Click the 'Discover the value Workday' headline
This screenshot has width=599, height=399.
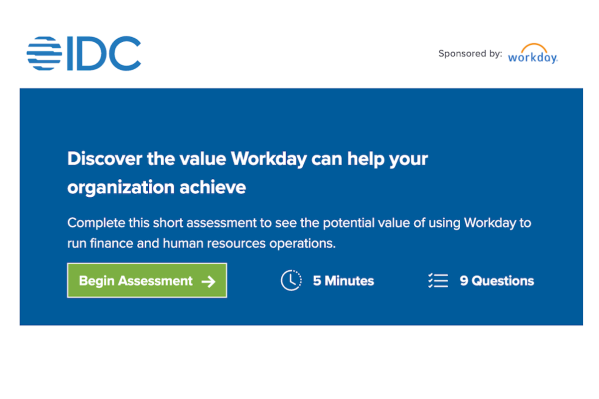pyautogui.click(x=248, y=173)
